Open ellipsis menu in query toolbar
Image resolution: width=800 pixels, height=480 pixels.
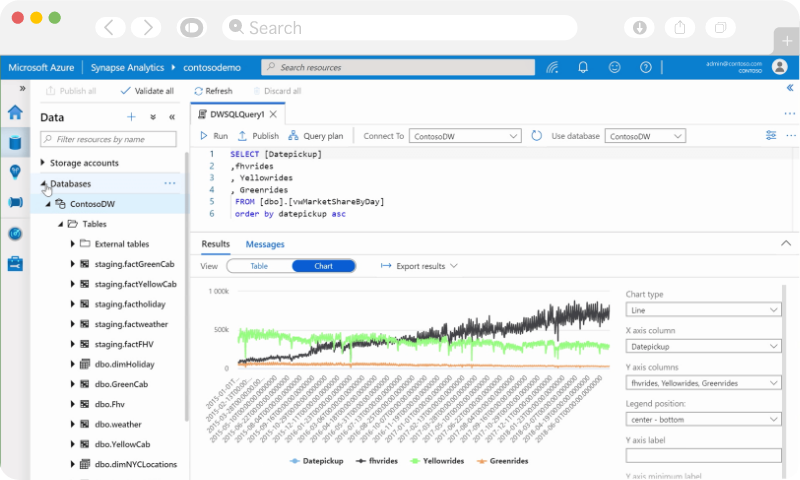[x=791, y=135]
